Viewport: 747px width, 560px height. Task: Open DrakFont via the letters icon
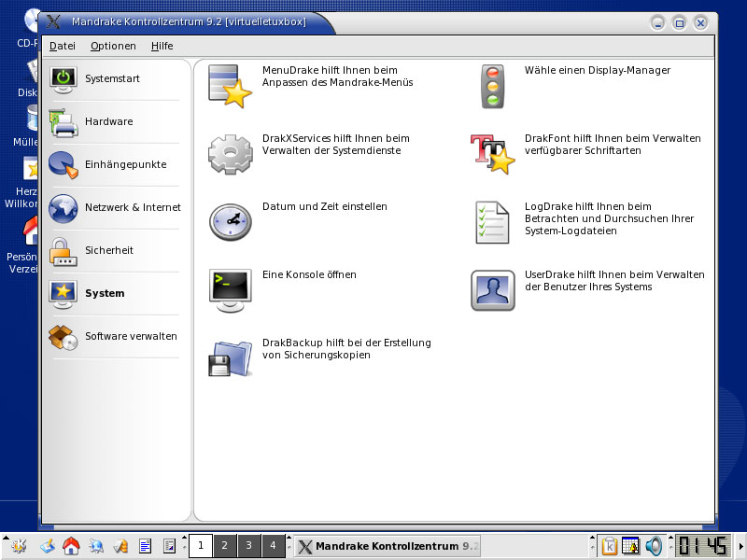pyautogui.click(x=493, y=154)
